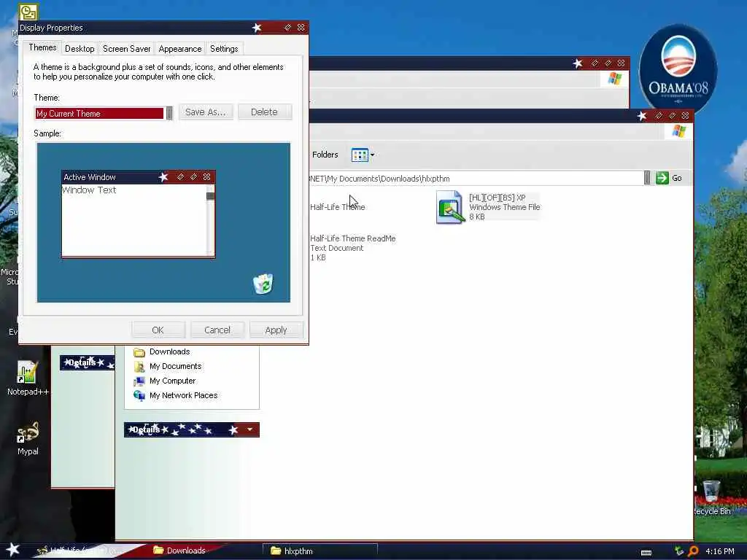Open Downloads in Other Places list
Image resolution: width=747 pixels, height=560 pixels.
tap(169, 351)
